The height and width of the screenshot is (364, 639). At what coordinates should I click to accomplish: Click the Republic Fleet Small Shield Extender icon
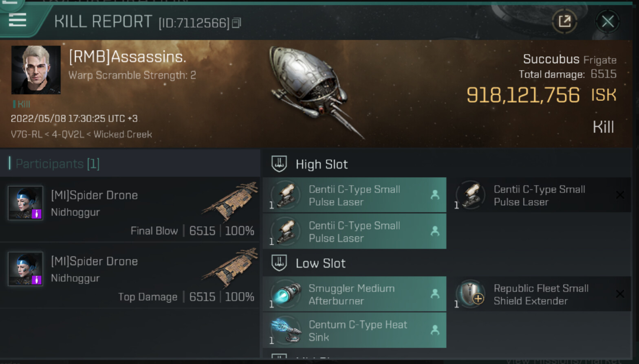click(x=471, y=294)
